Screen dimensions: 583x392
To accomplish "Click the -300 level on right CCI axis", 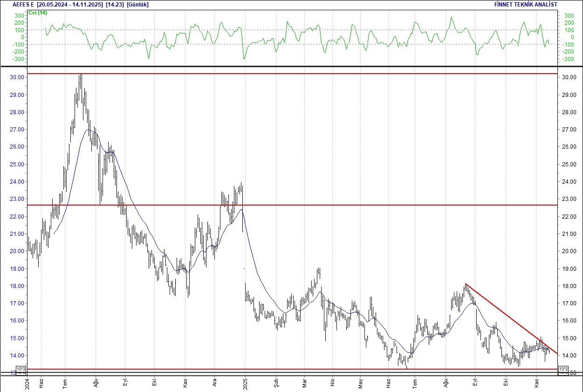I will 569,59.
